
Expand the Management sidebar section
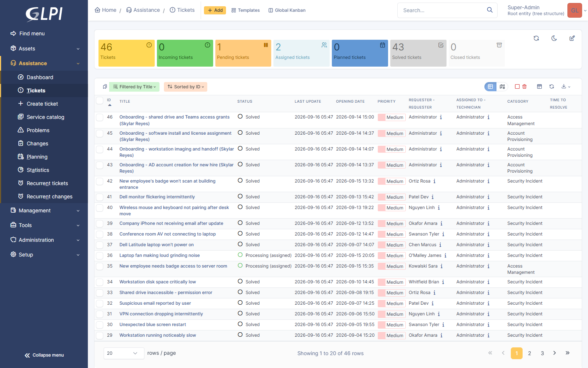[x=44, y=210]
